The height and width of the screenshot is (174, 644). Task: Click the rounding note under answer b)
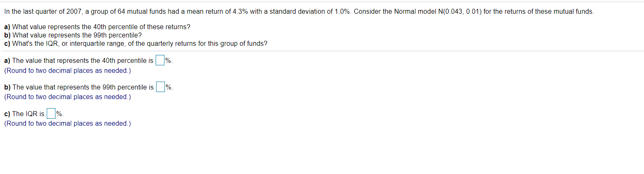point(68,97)
